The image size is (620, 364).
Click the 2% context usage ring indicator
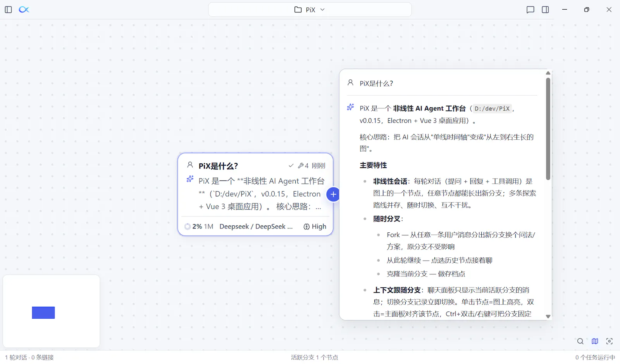coord(188,227)
